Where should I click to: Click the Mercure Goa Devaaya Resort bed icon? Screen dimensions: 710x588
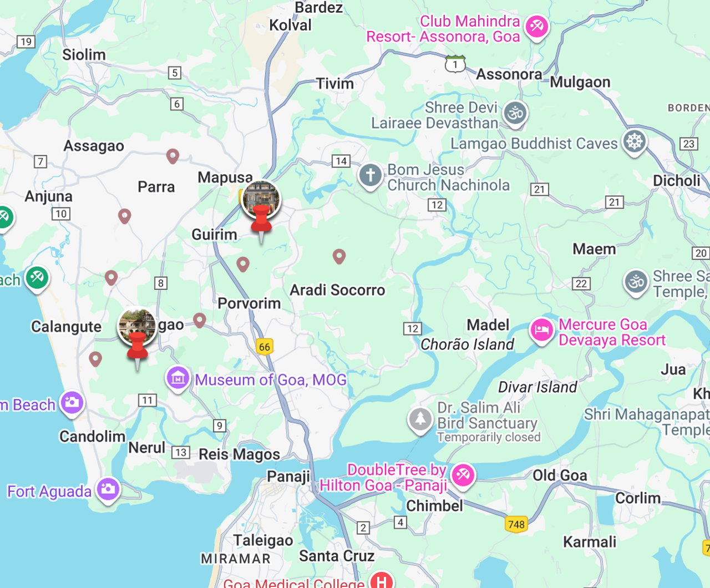tap(541, 331)
